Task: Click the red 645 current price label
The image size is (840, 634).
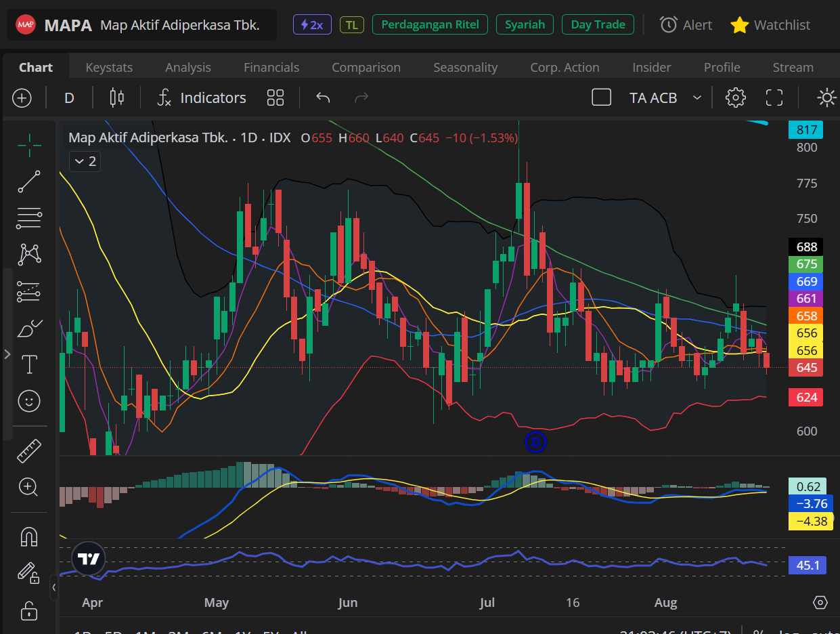Action: (806, 368)
